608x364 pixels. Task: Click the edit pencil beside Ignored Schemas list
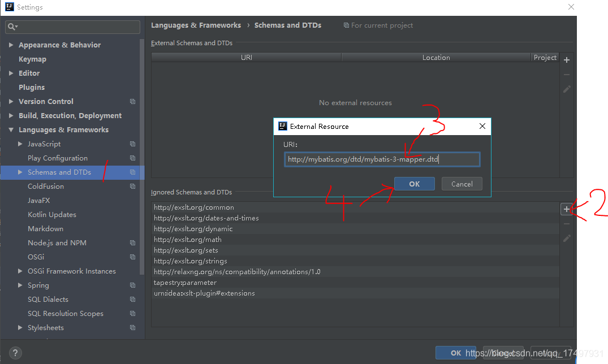click(x=567, y=239)
